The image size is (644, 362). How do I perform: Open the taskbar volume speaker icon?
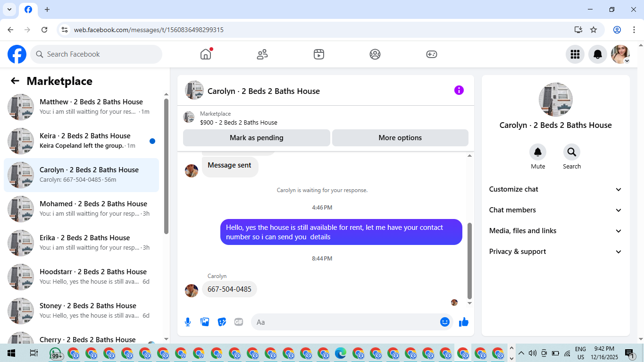533,353
